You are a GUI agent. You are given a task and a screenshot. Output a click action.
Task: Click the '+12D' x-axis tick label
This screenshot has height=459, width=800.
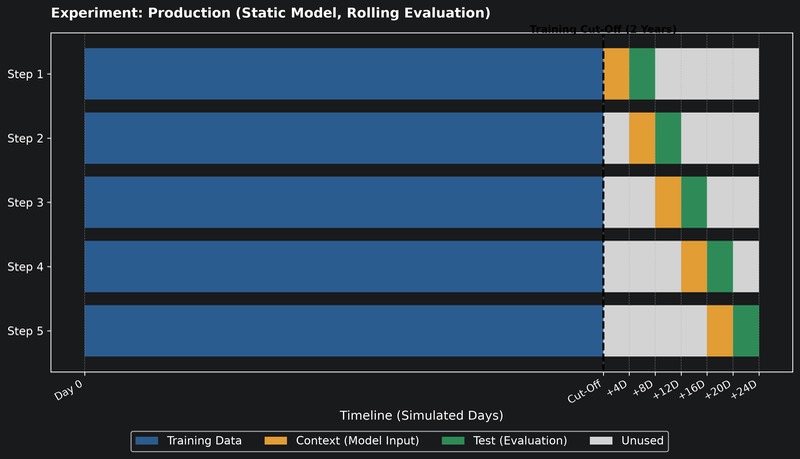tap(666, 390)
